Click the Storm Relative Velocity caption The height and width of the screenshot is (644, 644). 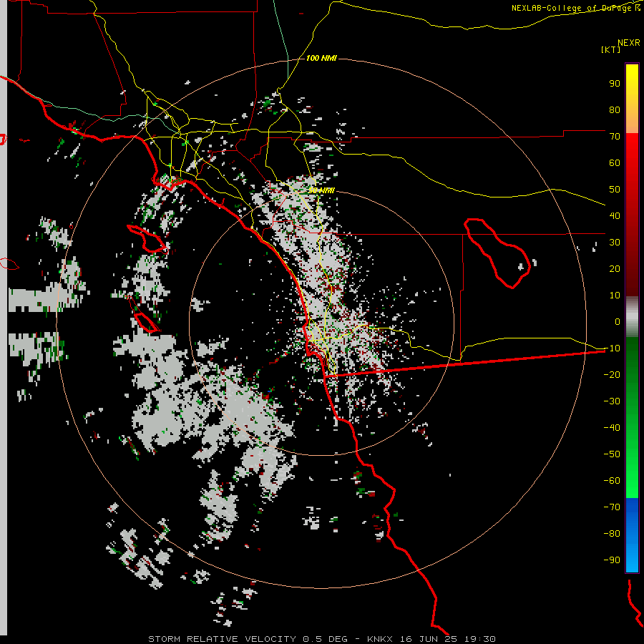point(321,639)
